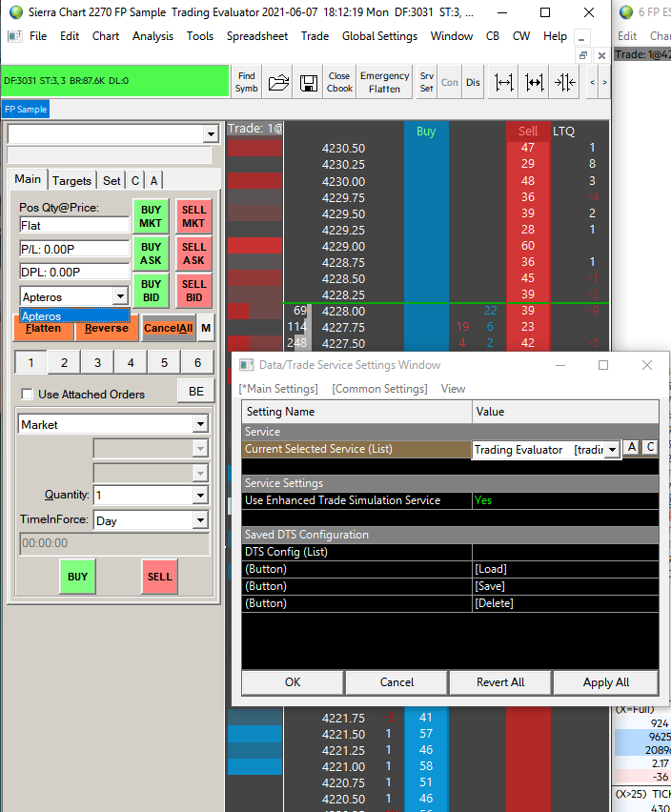Open the file folder toolbar icon
Screen dimensions: 671x812
(278, 82)
